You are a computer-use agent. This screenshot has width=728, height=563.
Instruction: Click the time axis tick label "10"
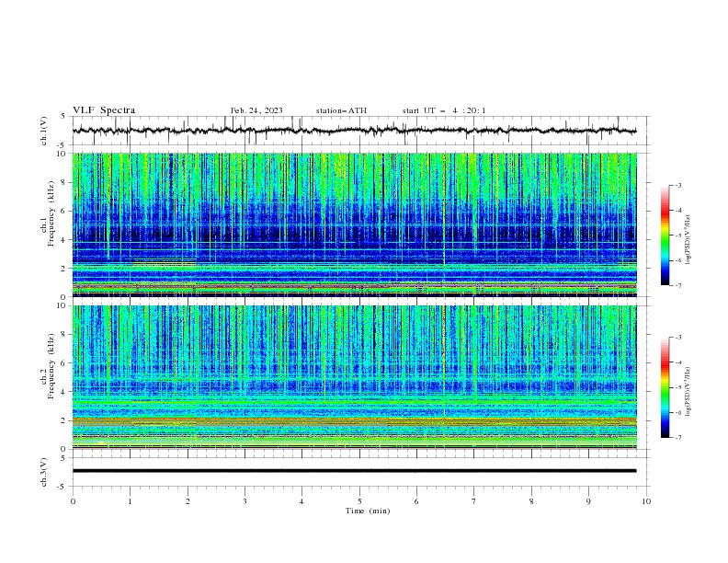click(646, 501)
